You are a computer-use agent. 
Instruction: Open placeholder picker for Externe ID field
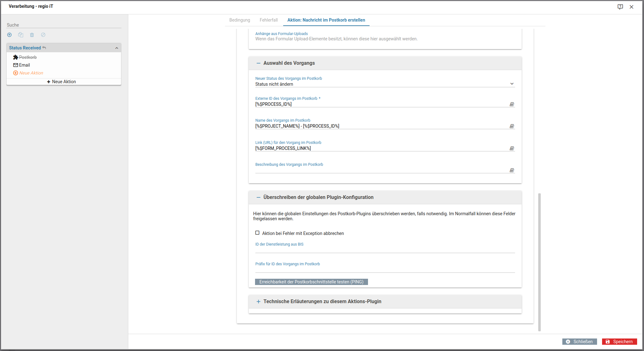[512, 104]
